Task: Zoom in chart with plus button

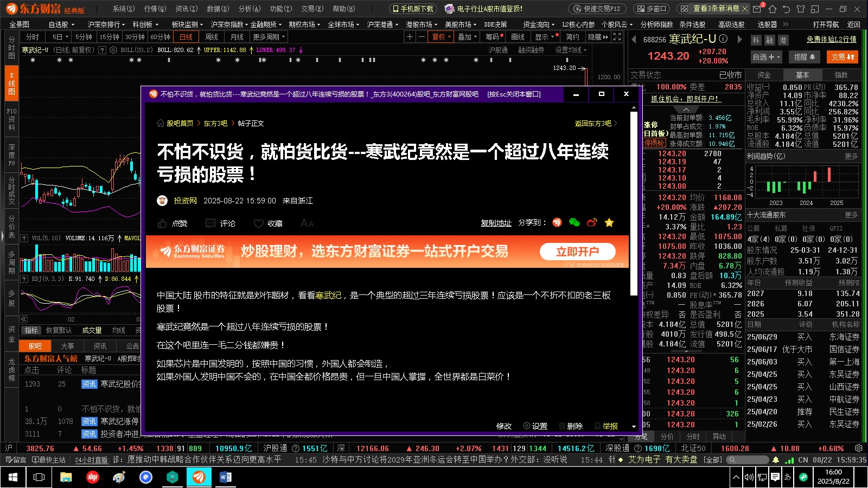Action: pyautogui.click(x=410, y=37)
